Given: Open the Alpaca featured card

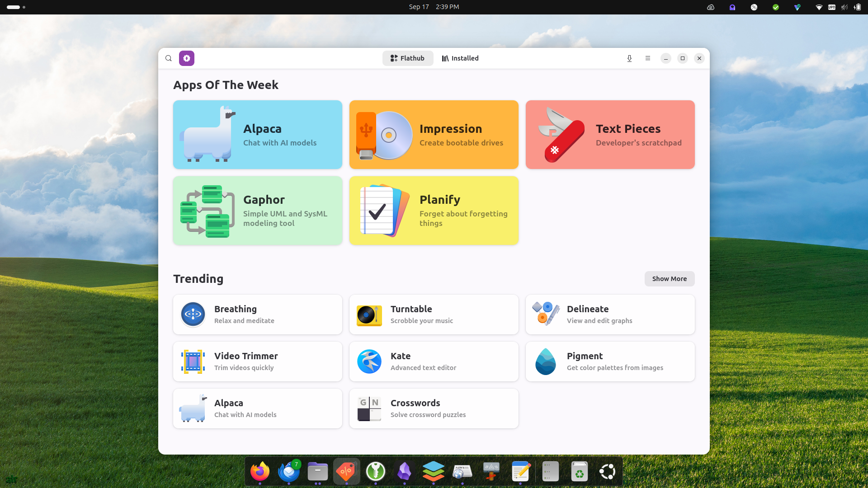Looking at the screenshot, I should pos(258,135).
